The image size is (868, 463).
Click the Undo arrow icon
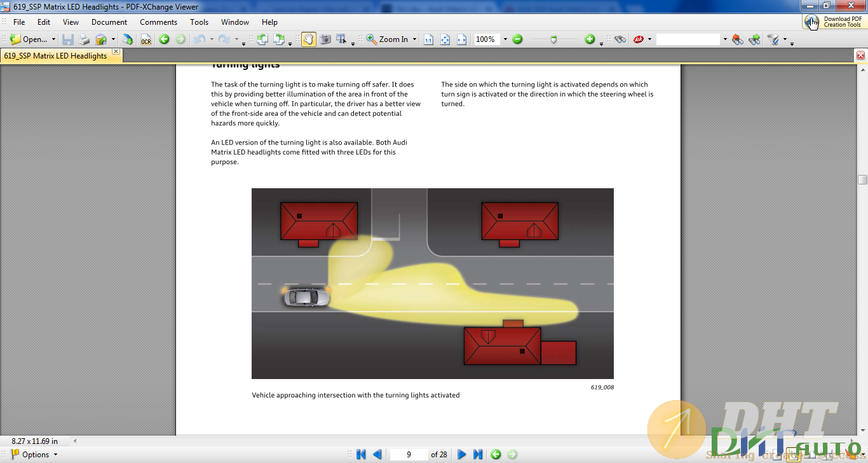click(x=200, y=39)
